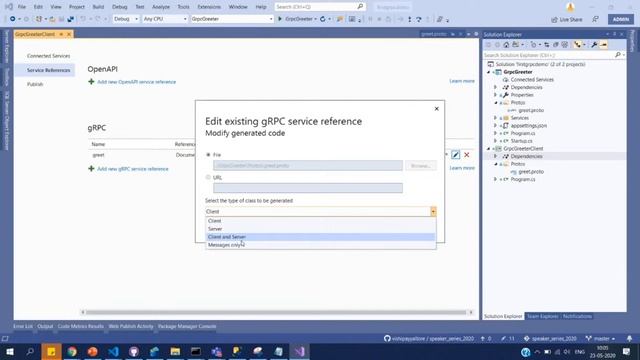The height and width of the screenshot is (360, 640).
Task: Expand Dependencies under GrpcGreeter project
Action: point(496,87)
